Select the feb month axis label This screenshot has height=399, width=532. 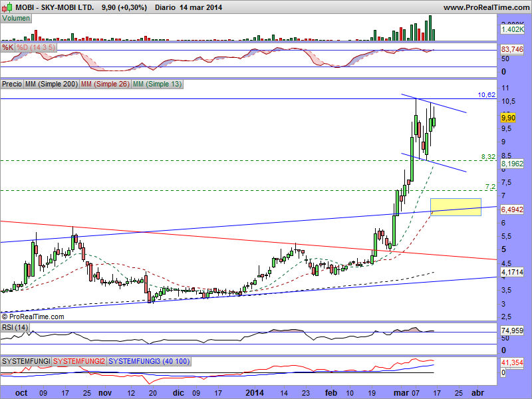pos(331,393)
